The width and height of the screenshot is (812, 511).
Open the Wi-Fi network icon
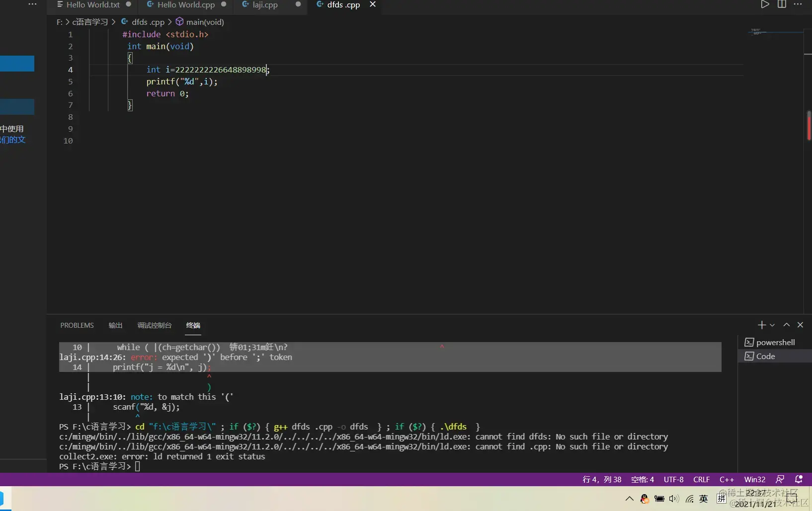(689, 499)
